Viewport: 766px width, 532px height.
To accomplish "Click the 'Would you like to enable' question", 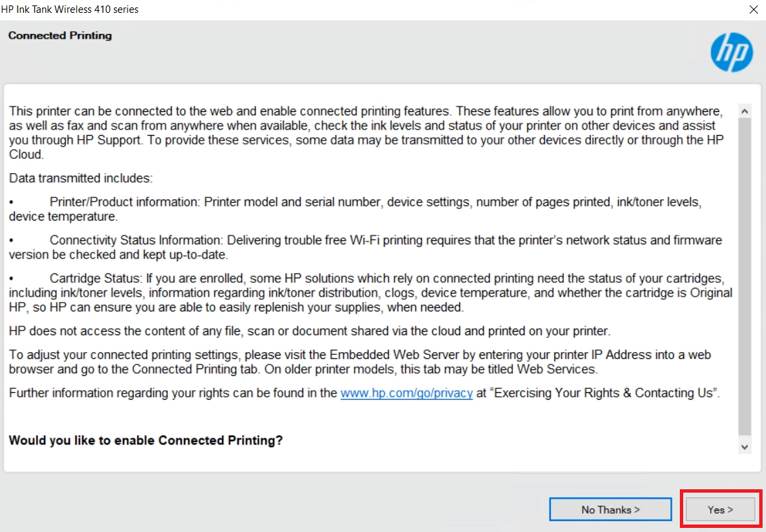I will click(146, 440).
